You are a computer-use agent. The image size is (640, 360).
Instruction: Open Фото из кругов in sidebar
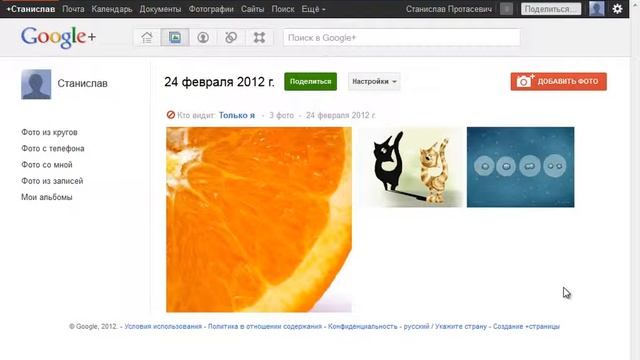49,132
